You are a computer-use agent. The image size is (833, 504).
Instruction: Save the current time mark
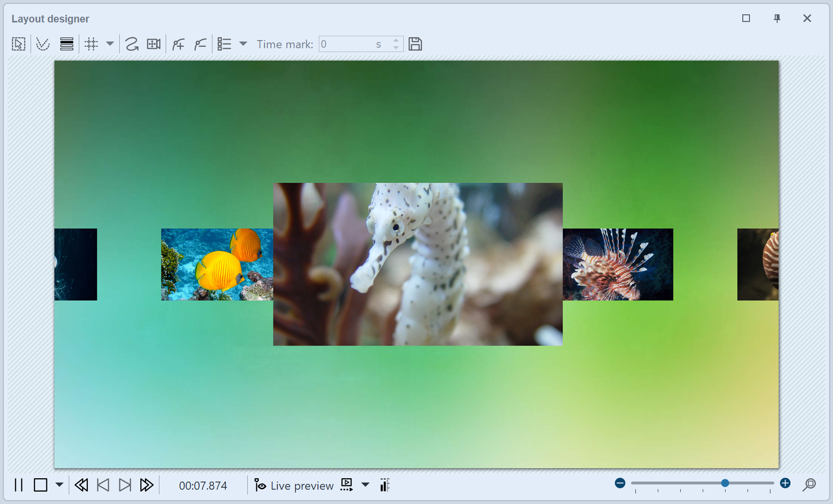pyautogui.click(x=415, y=44)
